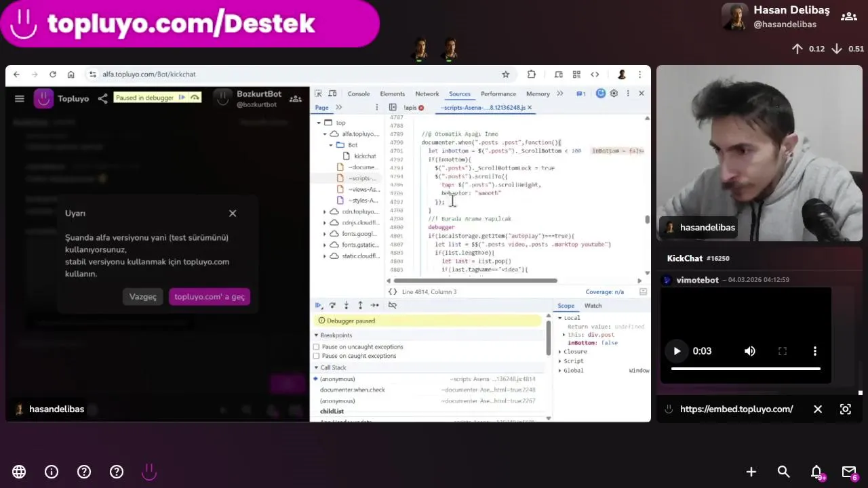This screenshot has width=868, height=488.
Task: Open the DevTools three-dot customize menu
Action: pyautogui.click(x=628, y=94)
